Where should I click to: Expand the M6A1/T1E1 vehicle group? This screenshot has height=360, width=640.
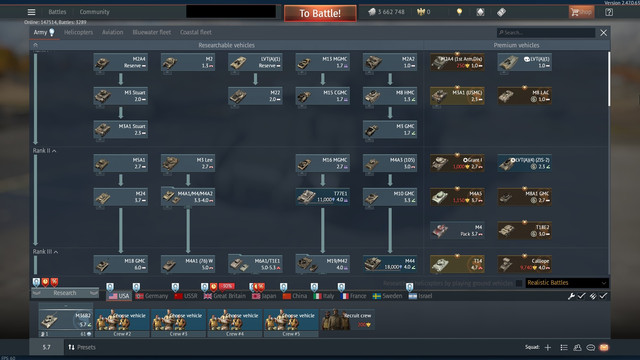pyautogui.click(x=255, y=264)
